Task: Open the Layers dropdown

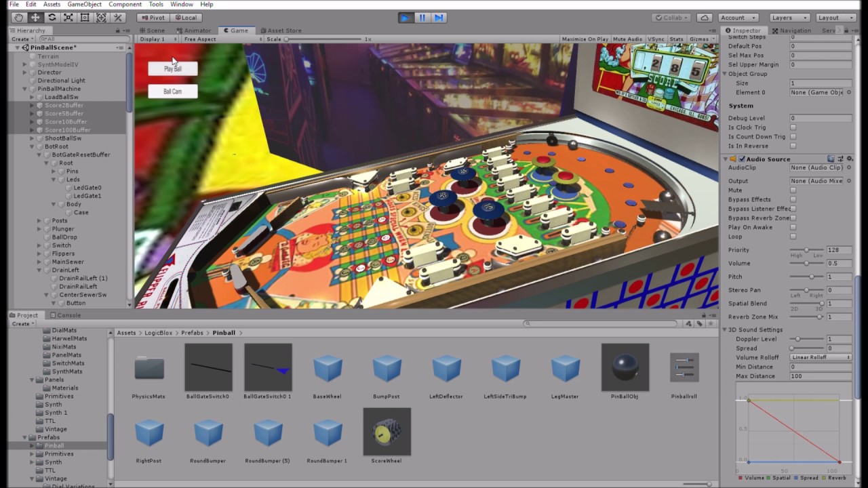Action: [x=790, y=18]
